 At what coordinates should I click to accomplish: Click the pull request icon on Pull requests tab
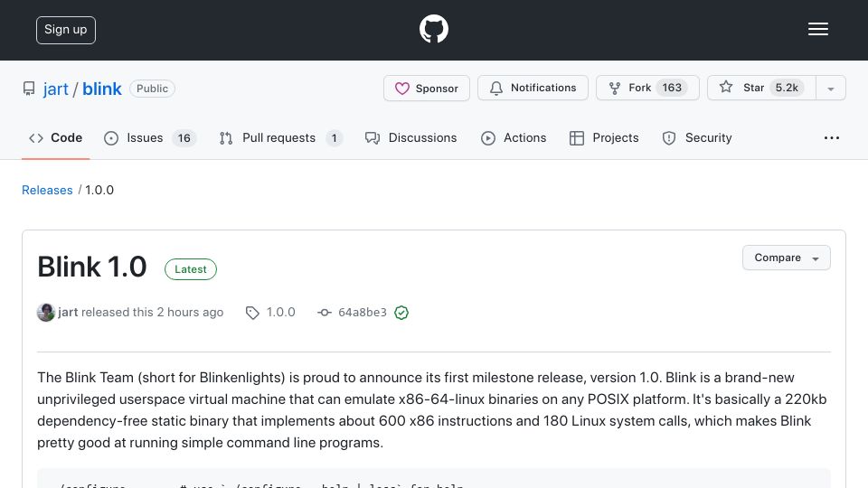coord(226,138)
